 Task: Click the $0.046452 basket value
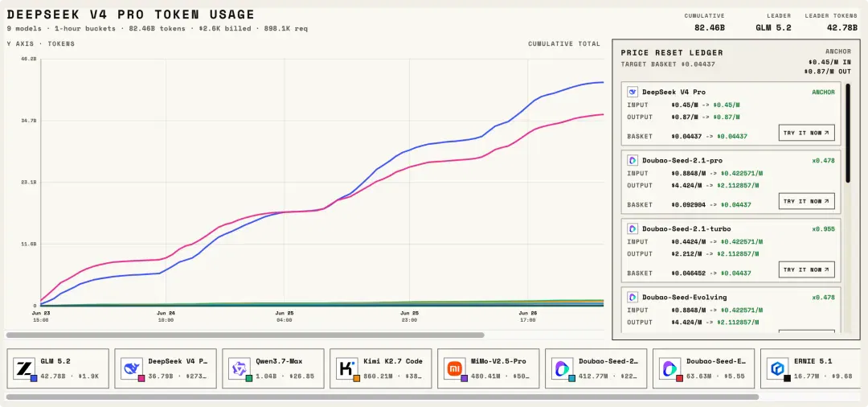point(689,273)
